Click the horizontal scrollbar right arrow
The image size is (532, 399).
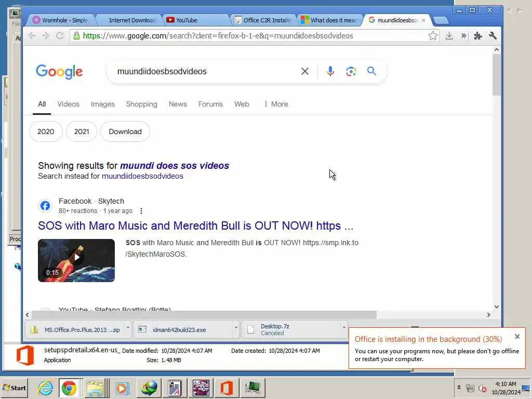(x=488, y=315)
